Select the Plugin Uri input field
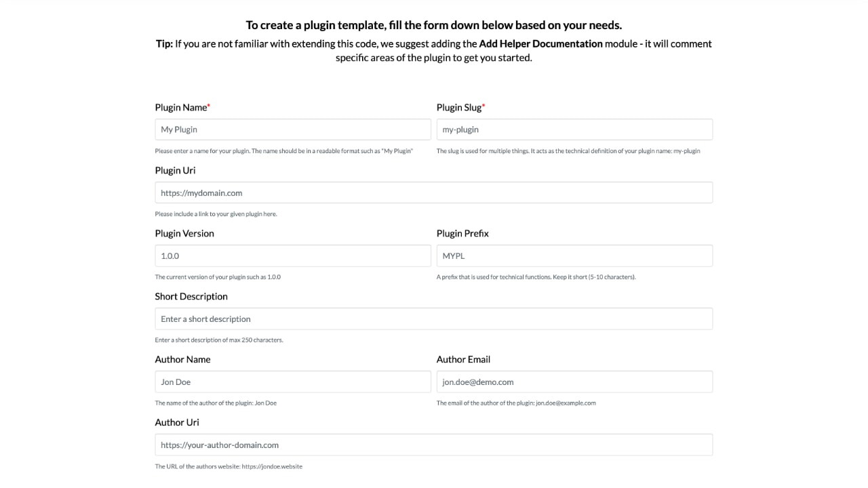The width and height of the screenshot is (868, 488). point(433,192)
